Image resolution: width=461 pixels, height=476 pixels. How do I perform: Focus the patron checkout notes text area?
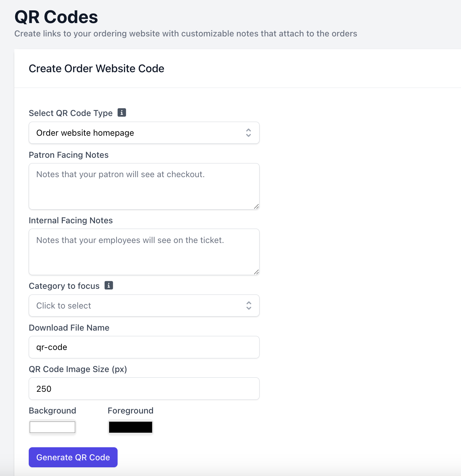tap(144, 186)
